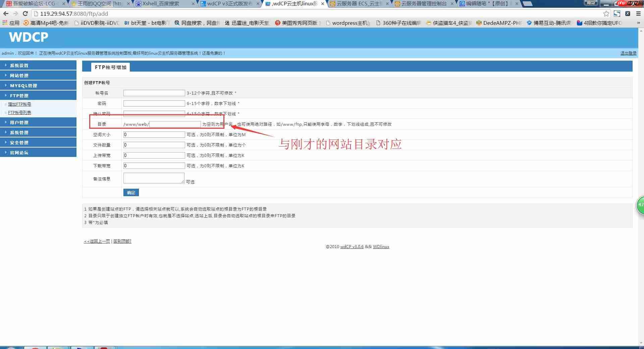This screenshot has height=349, width=644.
Task: Click the browser reload icon
Action: pos(25,14)
